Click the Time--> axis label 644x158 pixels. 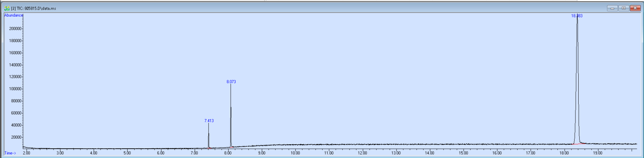pos(10,153)
